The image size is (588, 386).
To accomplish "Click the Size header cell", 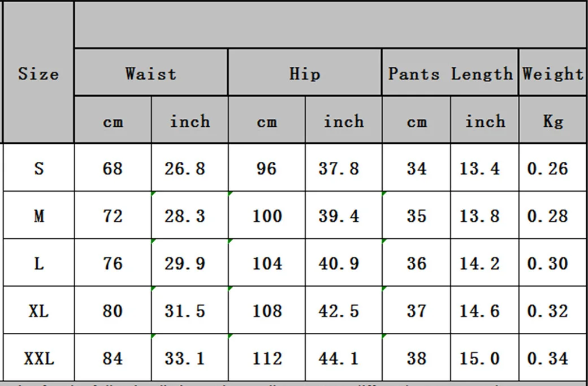I will coord(38,72).
